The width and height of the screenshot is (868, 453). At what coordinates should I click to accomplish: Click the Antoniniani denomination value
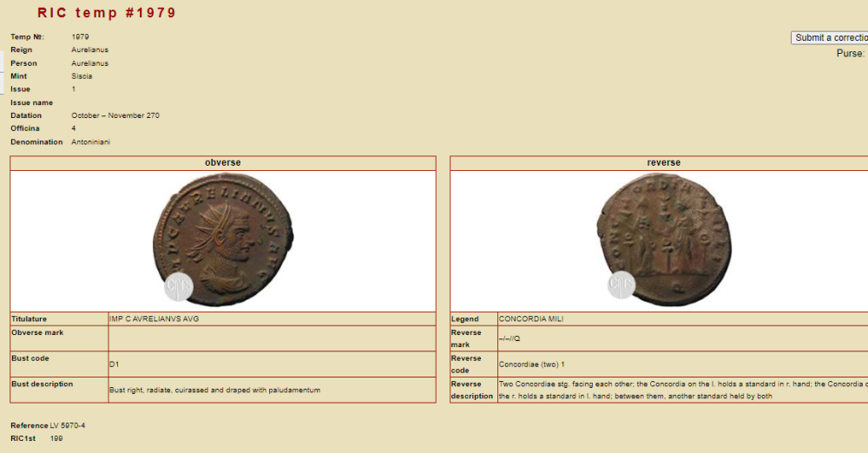[90, 141]
